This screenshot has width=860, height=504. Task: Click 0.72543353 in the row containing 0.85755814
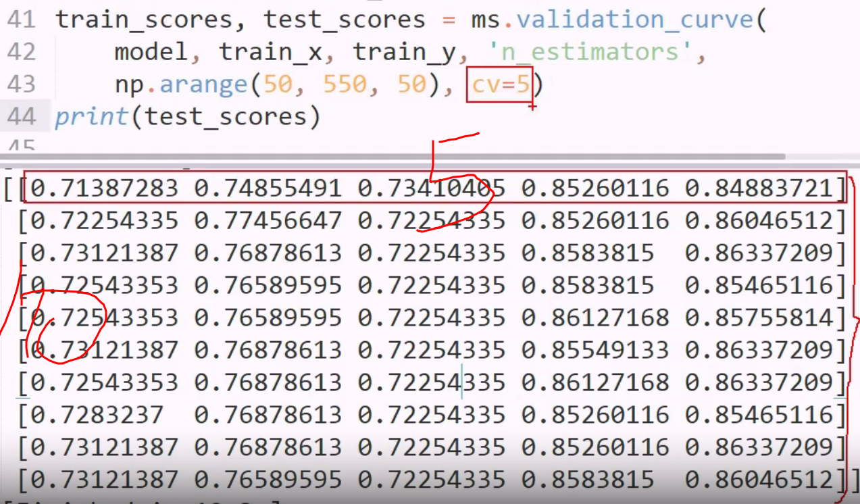click(x=104, y=317)
